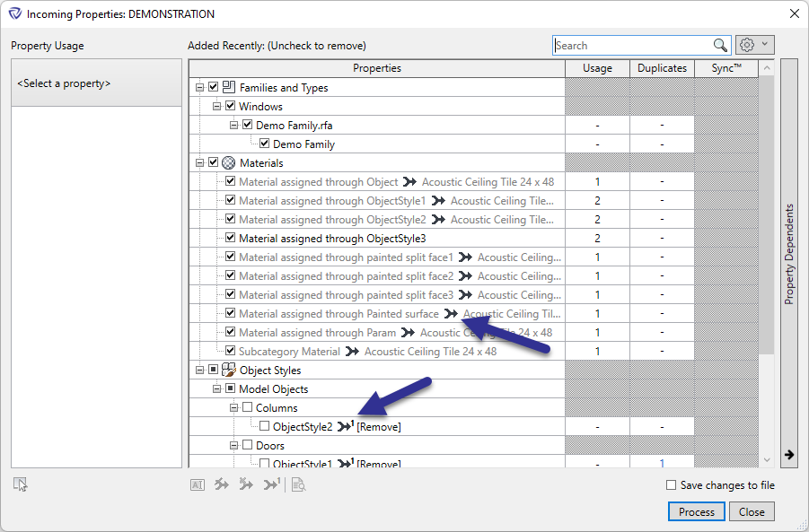Click the Materials sphere category icon
The width and height of the screenshot is (809, 532).
[x=229, y=163]
